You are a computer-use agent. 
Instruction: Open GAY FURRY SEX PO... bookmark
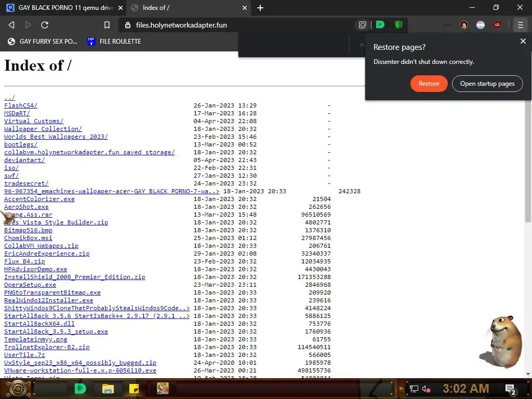click(x=43, y=42)
